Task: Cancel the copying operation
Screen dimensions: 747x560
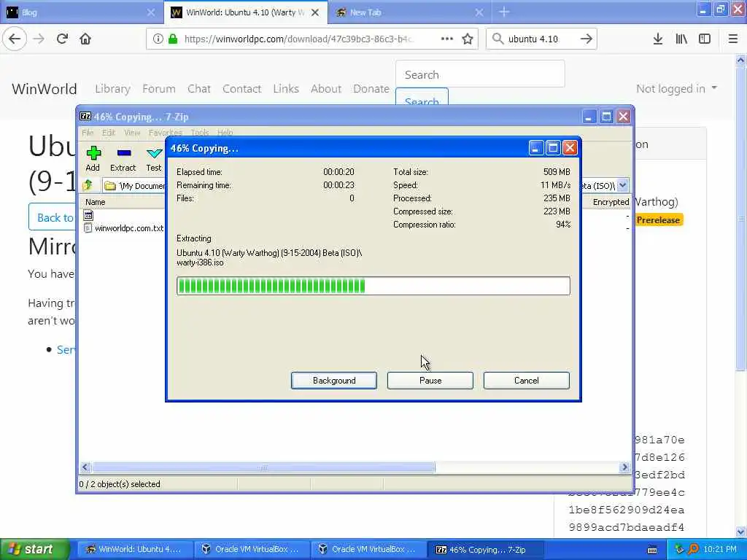Action: click(x=527, y=381)
